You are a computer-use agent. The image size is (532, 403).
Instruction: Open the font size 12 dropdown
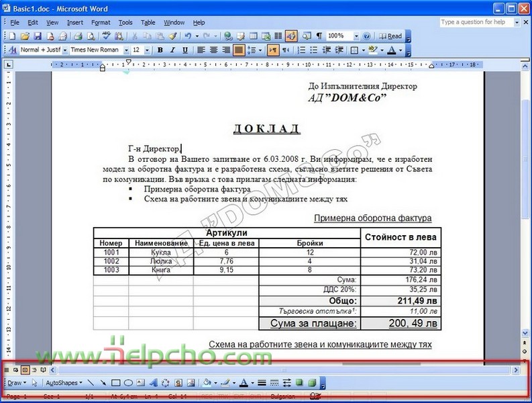pos(147,50)
